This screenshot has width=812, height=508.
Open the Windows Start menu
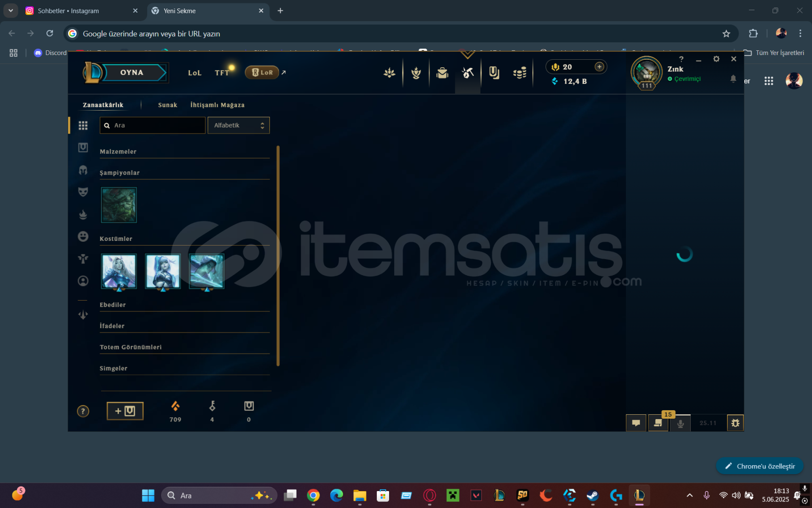click(148, 495)
